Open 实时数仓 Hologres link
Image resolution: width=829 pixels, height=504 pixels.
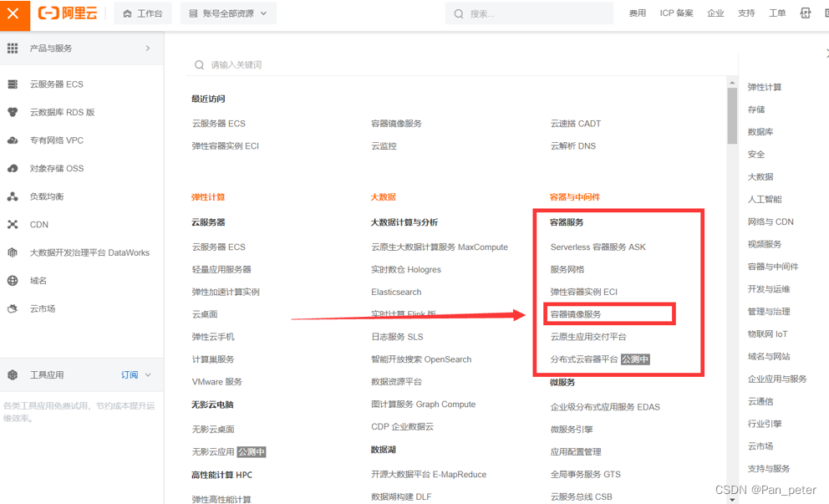tap(406, 269)
